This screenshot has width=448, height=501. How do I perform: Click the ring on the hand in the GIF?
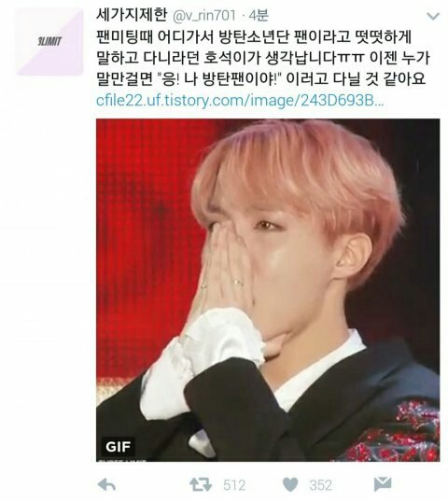238,283
